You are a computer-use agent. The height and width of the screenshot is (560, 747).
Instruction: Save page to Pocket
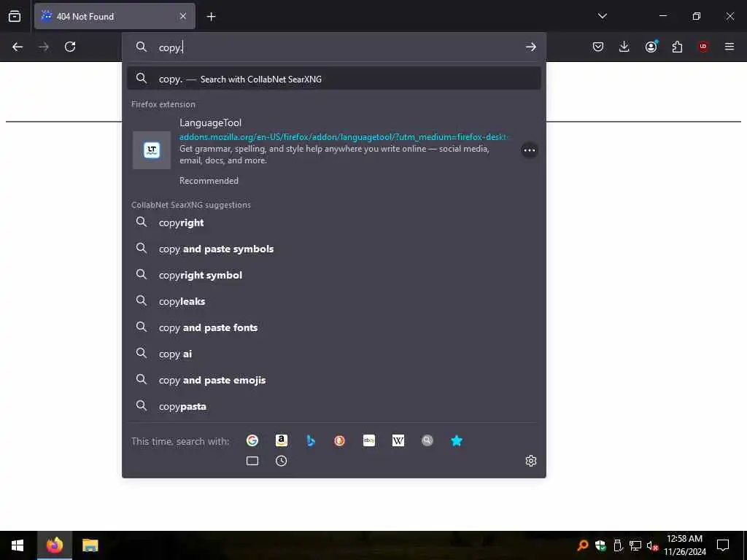click(x=598, y=47)
